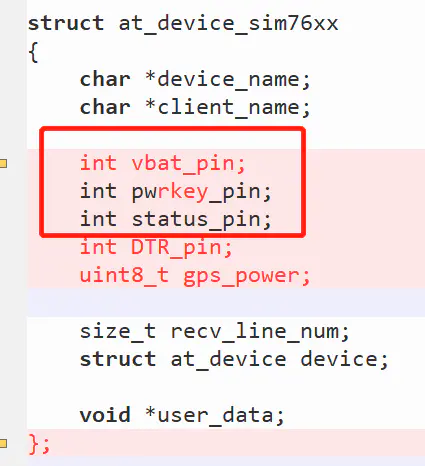Image resolution: width=425 pixels, height=466 pixels.
Task: Click the yellow change marker beside vbat_pin line
Action: 3,163
